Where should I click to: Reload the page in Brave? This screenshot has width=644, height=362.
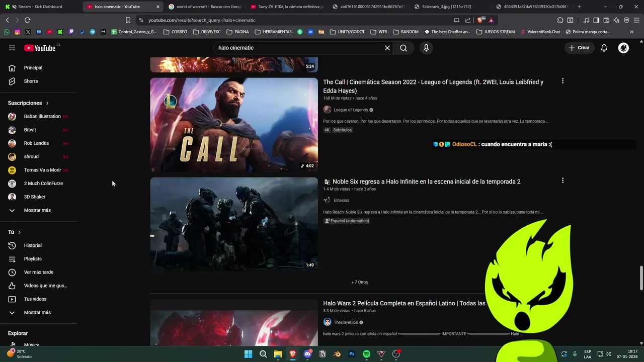click(27, 20)
